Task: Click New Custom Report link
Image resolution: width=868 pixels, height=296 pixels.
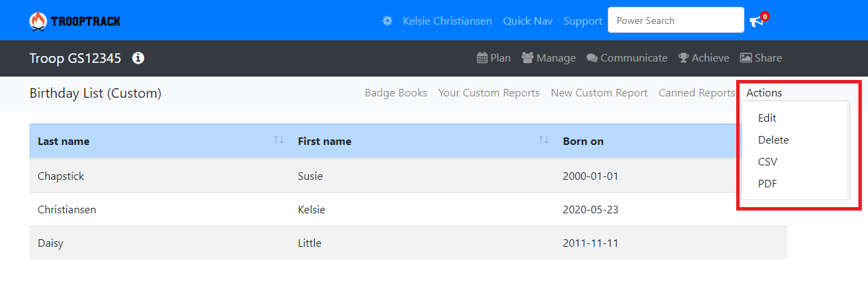Action: pos(599,92)
